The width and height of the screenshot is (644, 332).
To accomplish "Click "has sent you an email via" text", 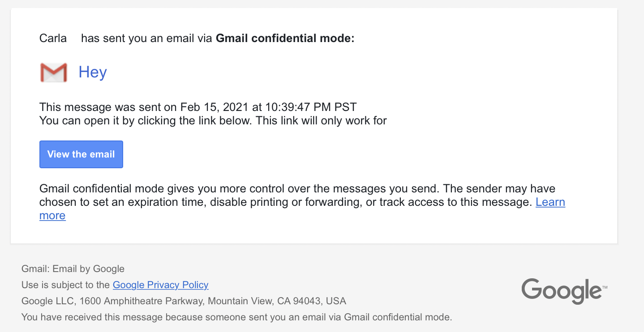I will click(x=146, y=38).
